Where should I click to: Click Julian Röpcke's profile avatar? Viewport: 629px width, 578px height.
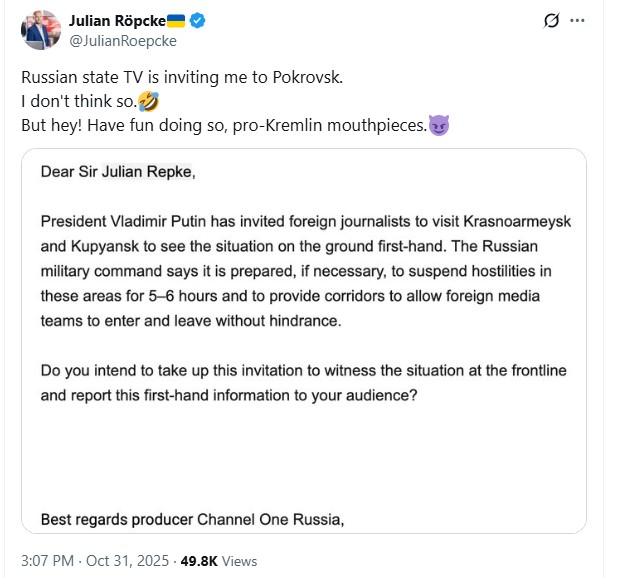[40, 29]
